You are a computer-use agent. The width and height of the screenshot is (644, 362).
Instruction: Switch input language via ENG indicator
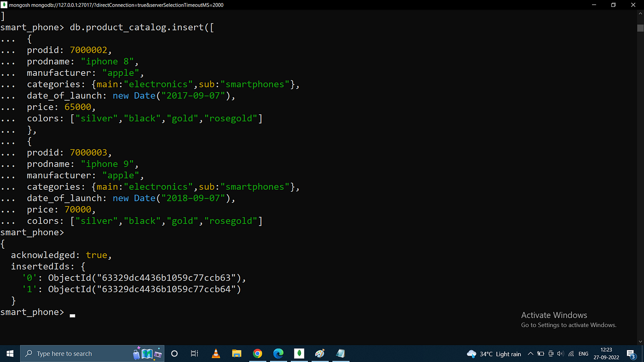pos(583,354)
